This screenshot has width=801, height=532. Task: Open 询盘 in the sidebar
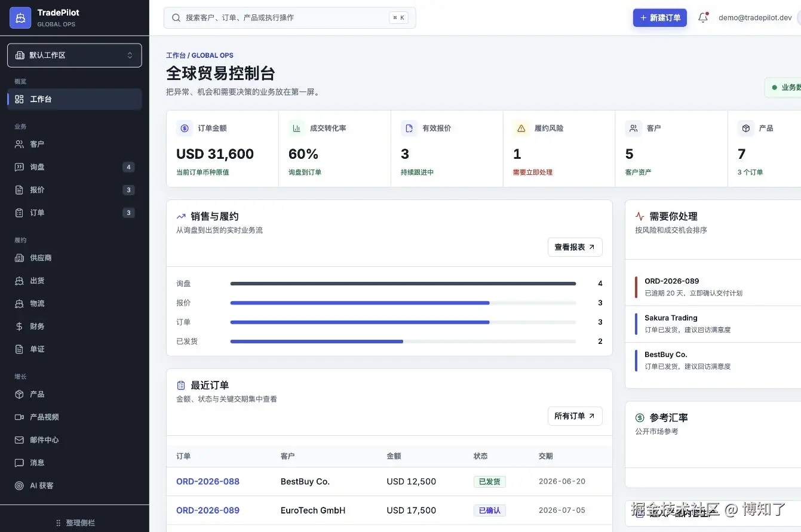pyautogui.click(x=75, y=167)
